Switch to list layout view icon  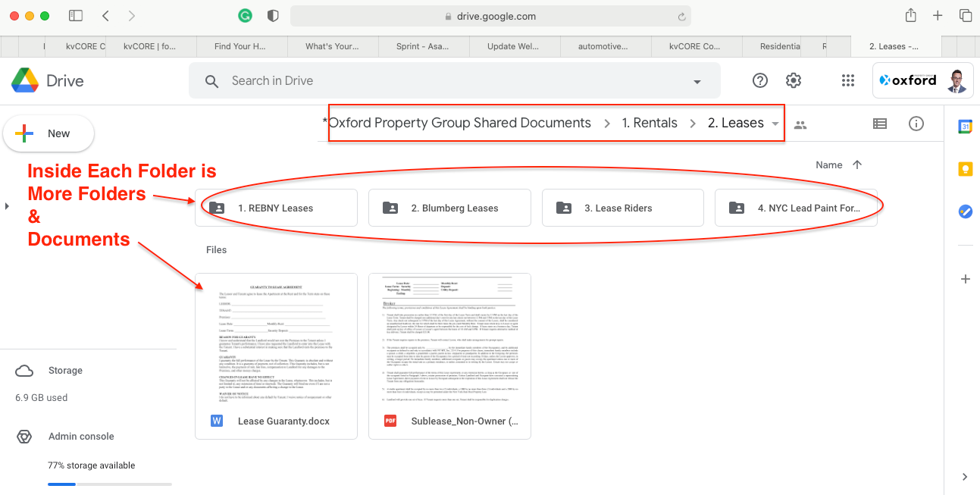pyautogui.click(x=880, y=124)
